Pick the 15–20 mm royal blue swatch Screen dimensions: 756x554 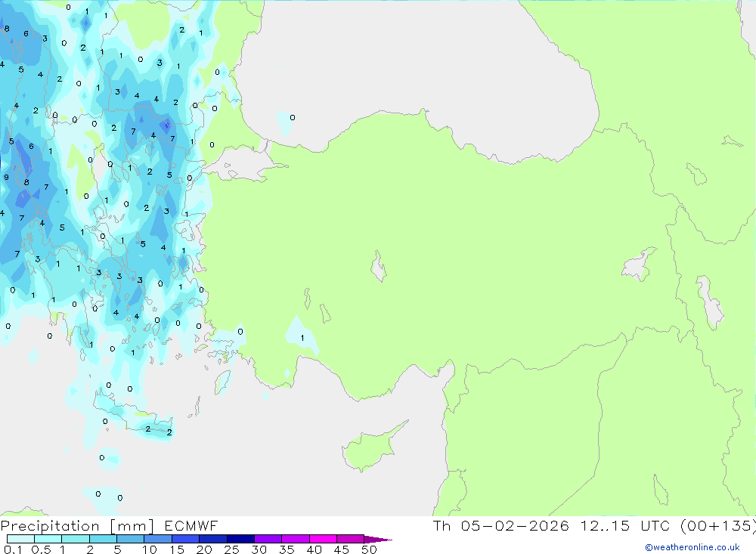point(186,539)
